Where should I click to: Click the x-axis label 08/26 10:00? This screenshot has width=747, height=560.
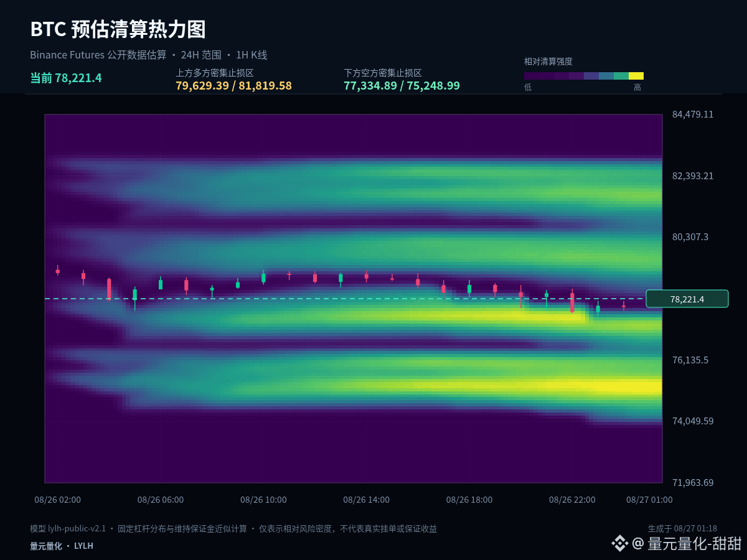[263, 500]
